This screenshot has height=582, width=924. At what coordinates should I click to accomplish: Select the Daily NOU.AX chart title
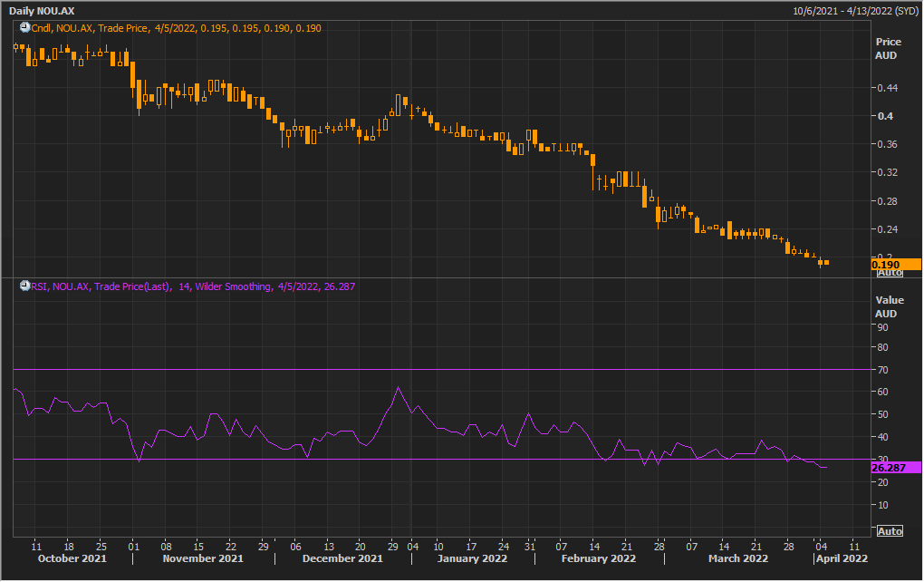[42, 11]
